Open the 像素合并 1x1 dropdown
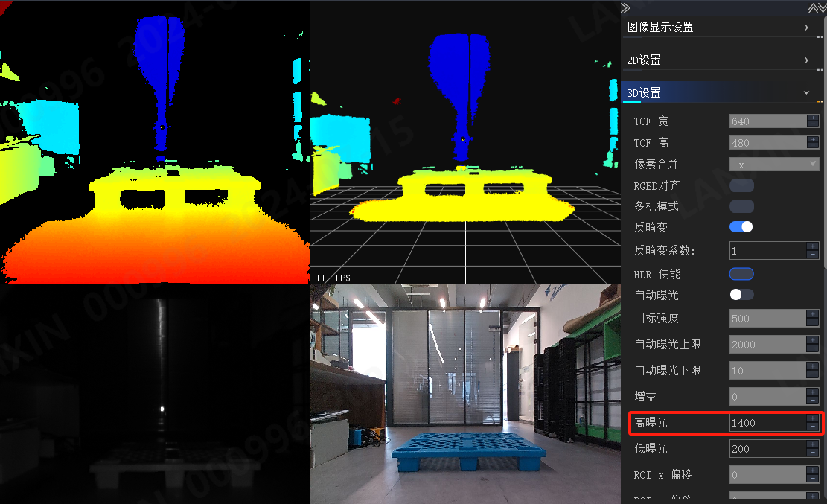Image resolution: width=827 pixels, height=504 pixels. tap(774, 164)
